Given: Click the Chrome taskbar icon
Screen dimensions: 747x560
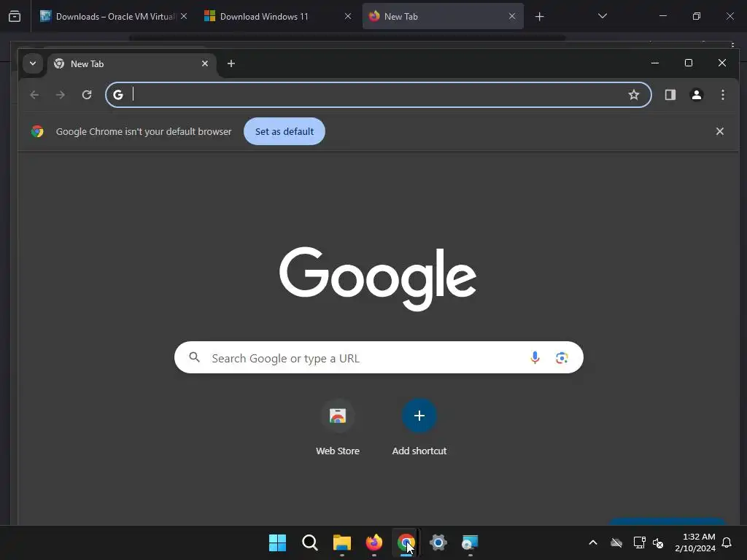Looking at the screenshot, I should (406, 542).
